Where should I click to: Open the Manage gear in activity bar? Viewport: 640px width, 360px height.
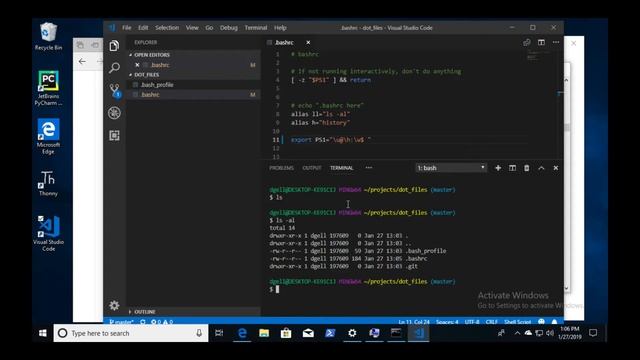(x=114, y=305)
